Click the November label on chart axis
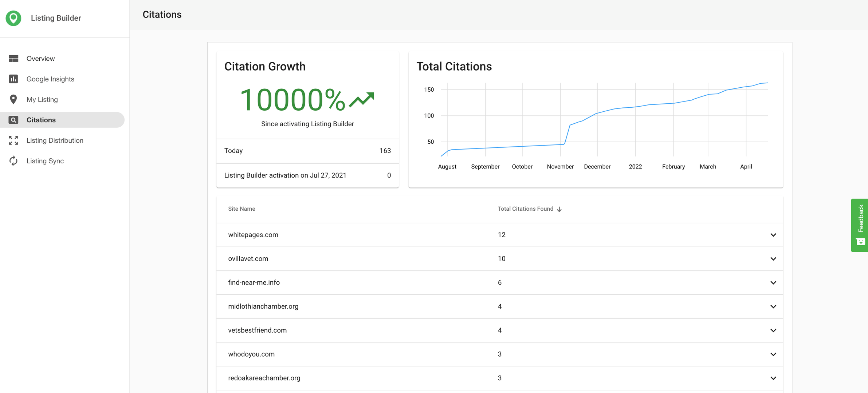The width and height of the screenshot is (868, 393). coord(560,167)
